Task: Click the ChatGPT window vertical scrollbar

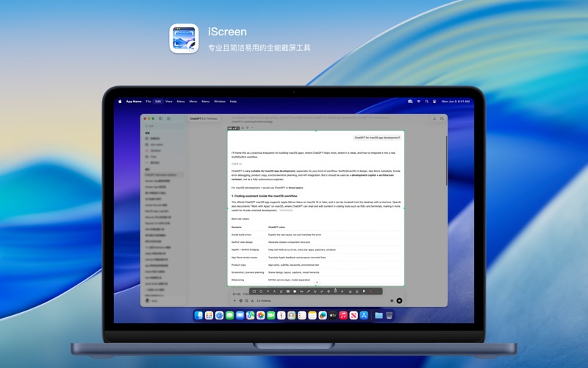Action: tap(446, 160)
